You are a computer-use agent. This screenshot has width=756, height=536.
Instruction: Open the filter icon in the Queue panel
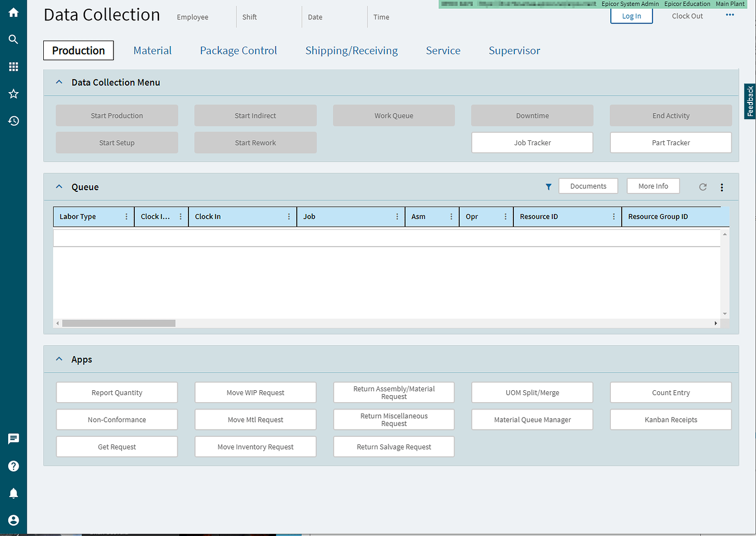(x=548, y=187)
